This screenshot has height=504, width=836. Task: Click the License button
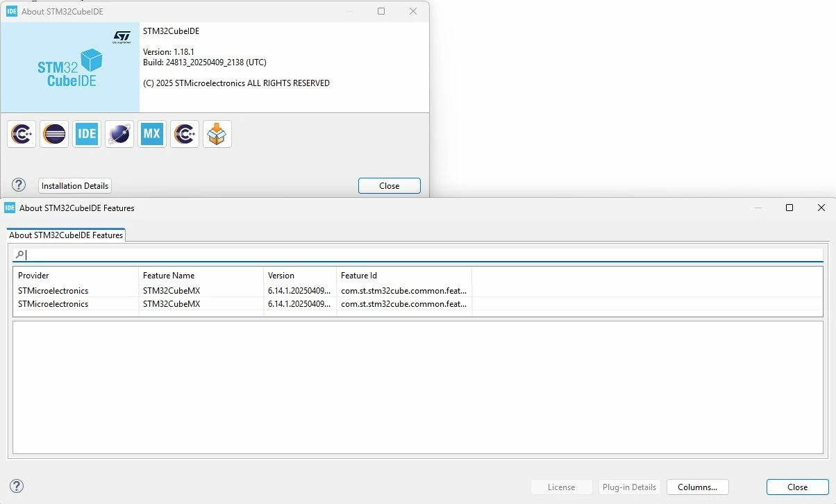(x=562, y=487)
